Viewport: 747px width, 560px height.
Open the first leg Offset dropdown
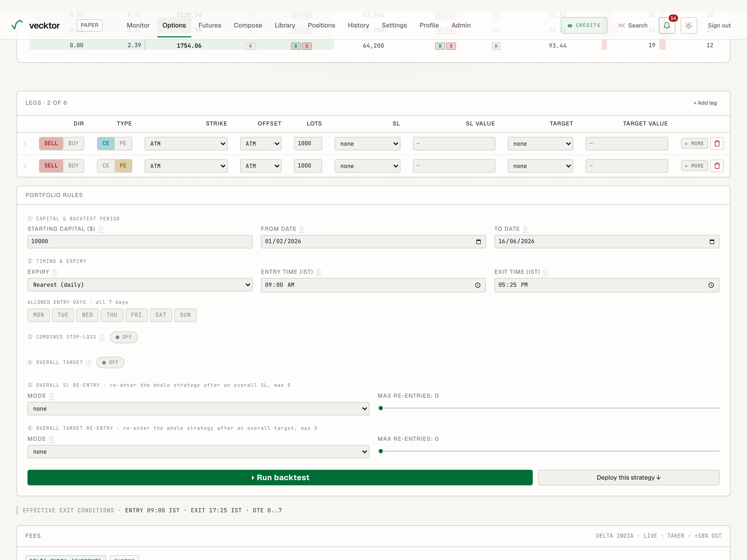coord(261,144)
